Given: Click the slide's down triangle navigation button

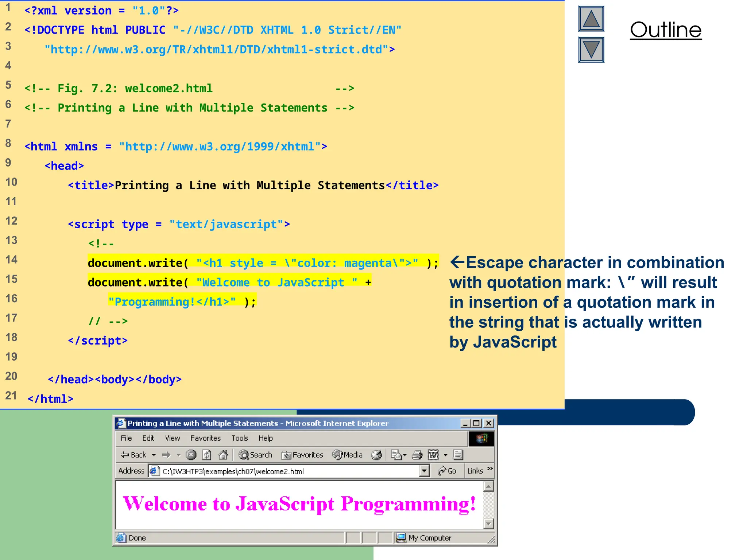Looking at the screenshot, I should pyautogui.click(x=591, y=50).
